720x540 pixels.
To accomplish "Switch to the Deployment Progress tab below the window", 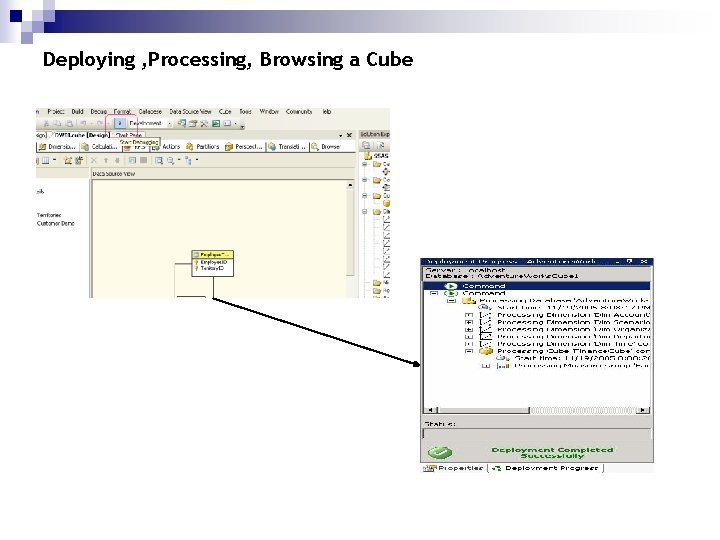I will click(x=546, y=468).
